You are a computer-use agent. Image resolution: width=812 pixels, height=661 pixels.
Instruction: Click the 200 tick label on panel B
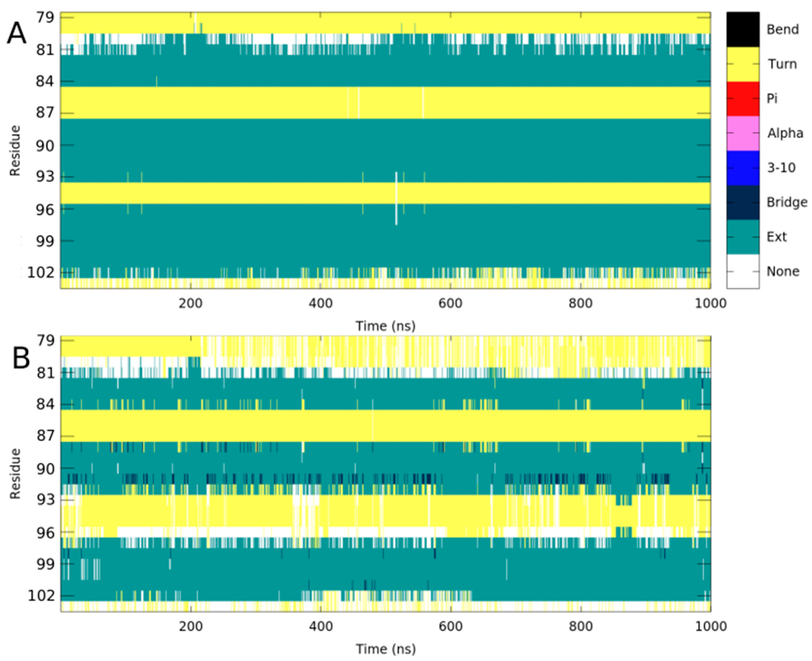190,626
